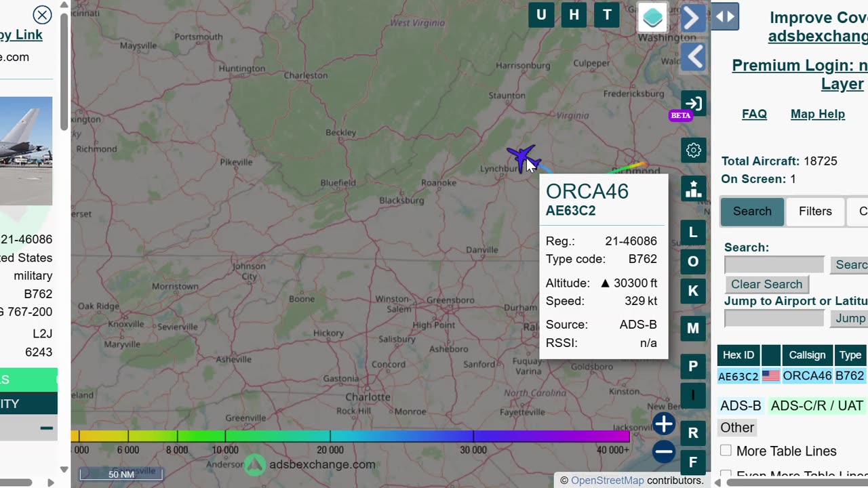The width and height of the screenshot is (868, 488).
Task: Click the M map button
Action: pyautogui.click(x=693, y=329)
